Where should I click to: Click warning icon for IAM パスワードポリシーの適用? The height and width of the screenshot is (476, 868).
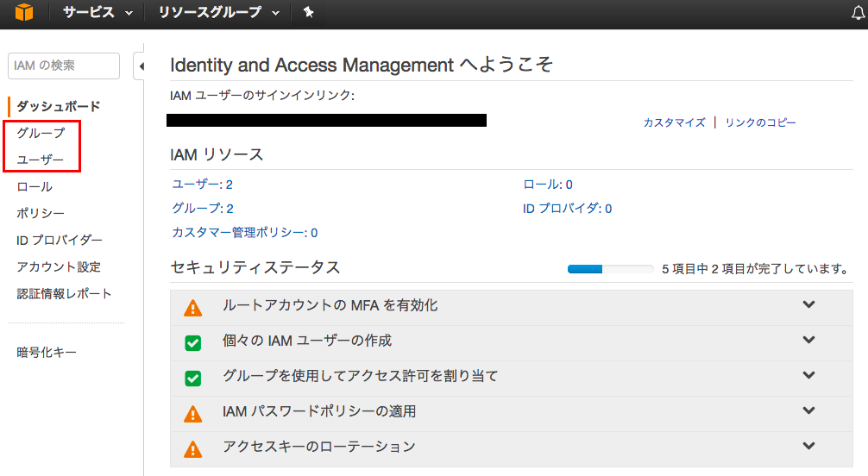tap(192, 413)
